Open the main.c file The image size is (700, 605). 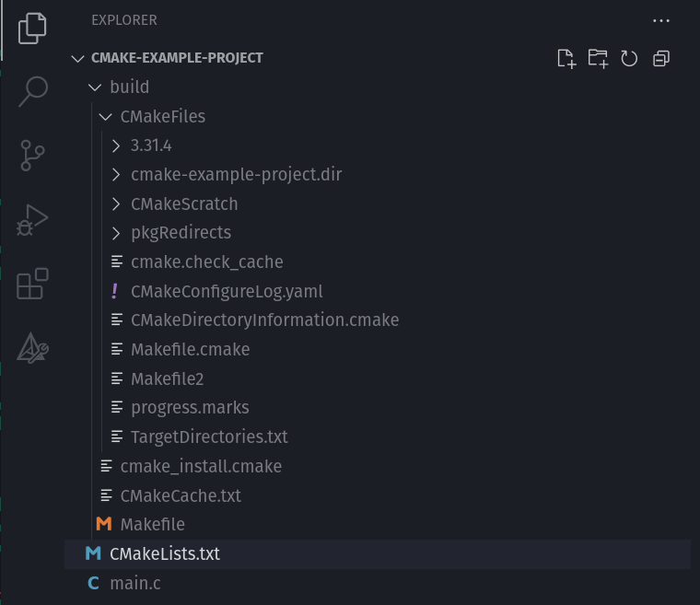coord(135,583)
